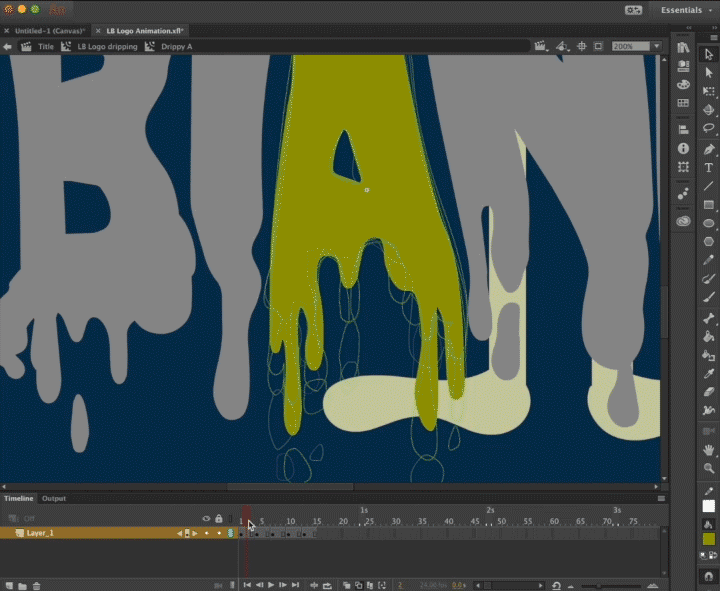
Task: Activate the Zoom magnifier tool
Action: coord(709,467)
